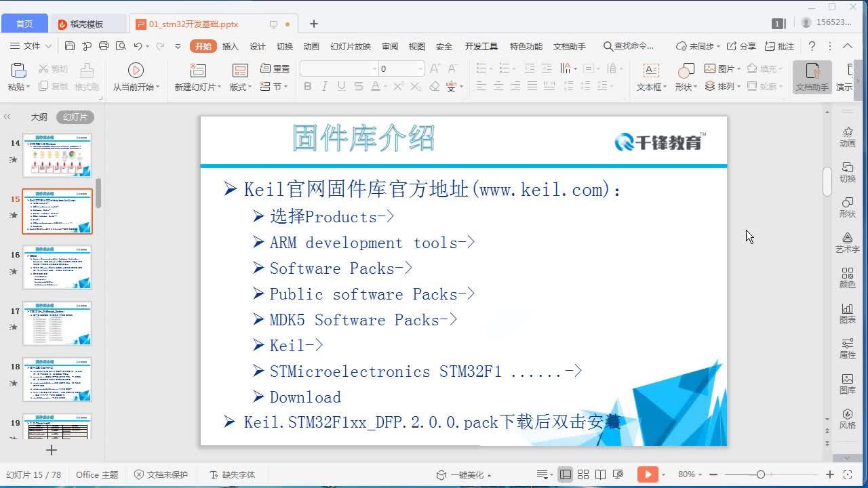Click the fit-to-window icon in status bar
Image resolution: width=868 pixels, height=488 pixels.
point(848,474)
